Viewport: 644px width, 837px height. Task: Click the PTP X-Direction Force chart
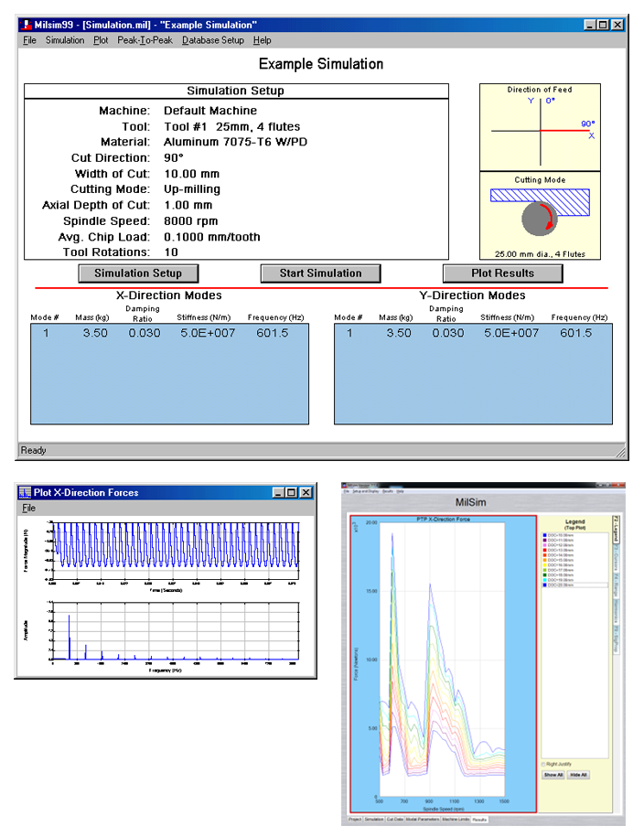[x=442, y=663]
